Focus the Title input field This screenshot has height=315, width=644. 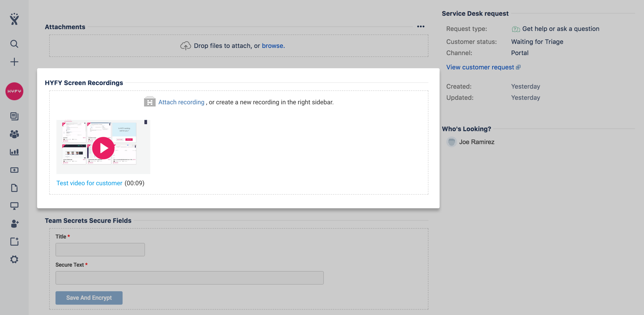point(100,250)
